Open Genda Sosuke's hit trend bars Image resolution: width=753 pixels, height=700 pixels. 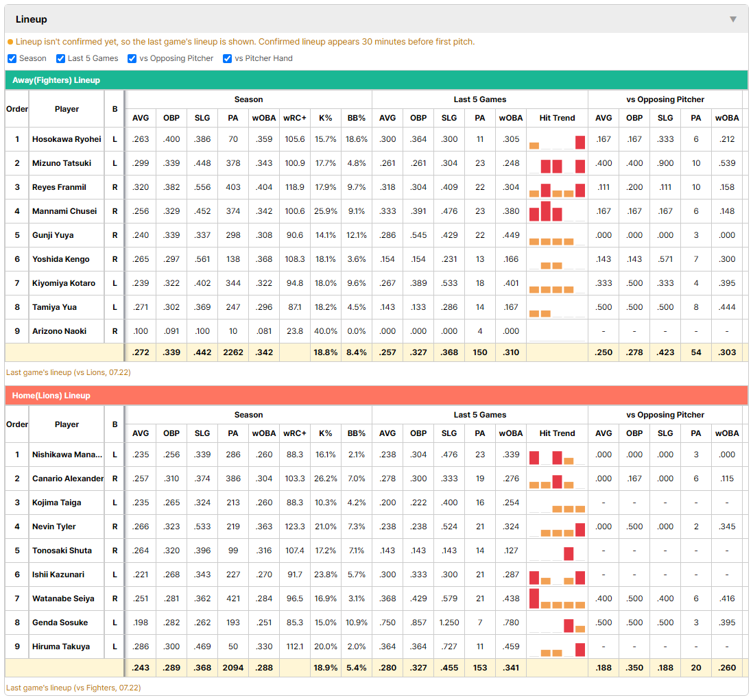tap(557, 623)
